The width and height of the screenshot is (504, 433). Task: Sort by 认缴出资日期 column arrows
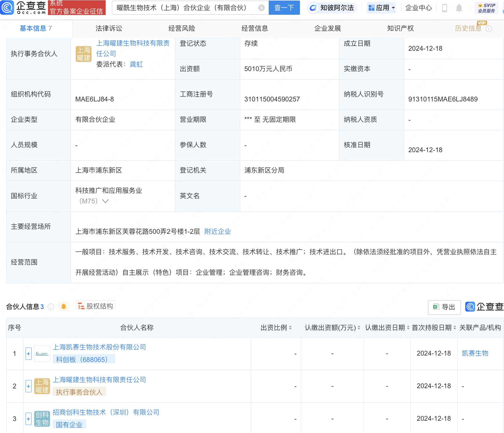tap(408, 328)
